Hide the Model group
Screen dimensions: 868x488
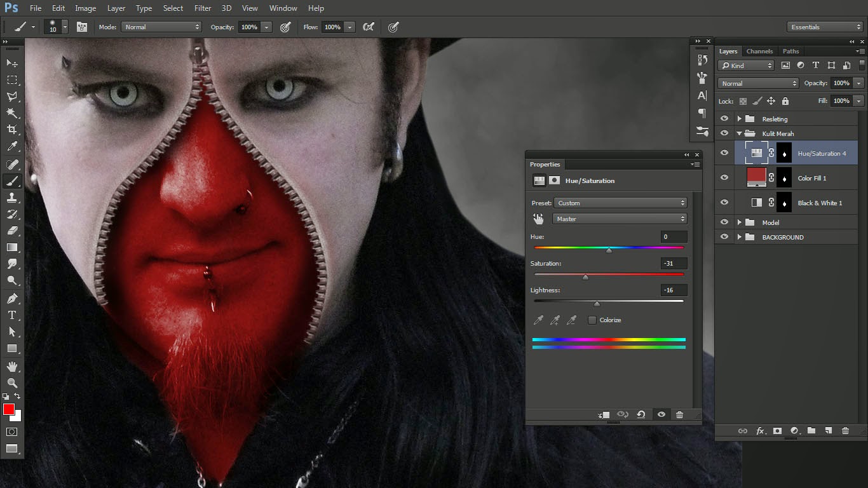point(724,222)
